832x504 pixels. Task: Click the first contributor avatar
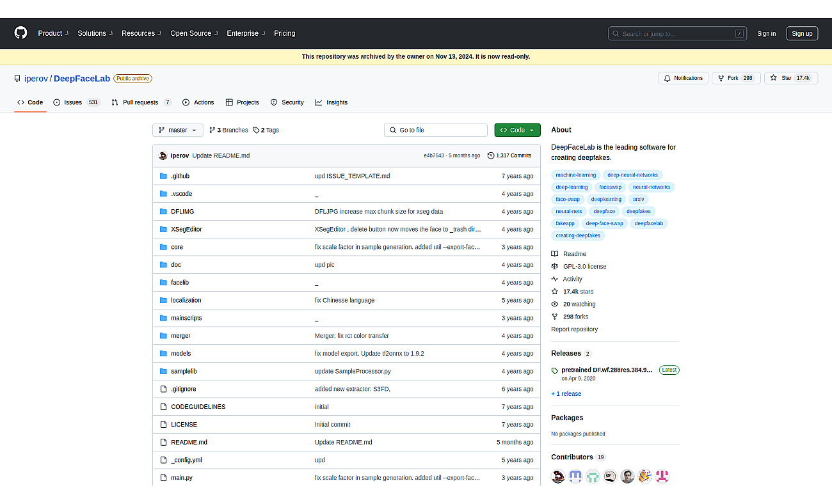point(558,476)
